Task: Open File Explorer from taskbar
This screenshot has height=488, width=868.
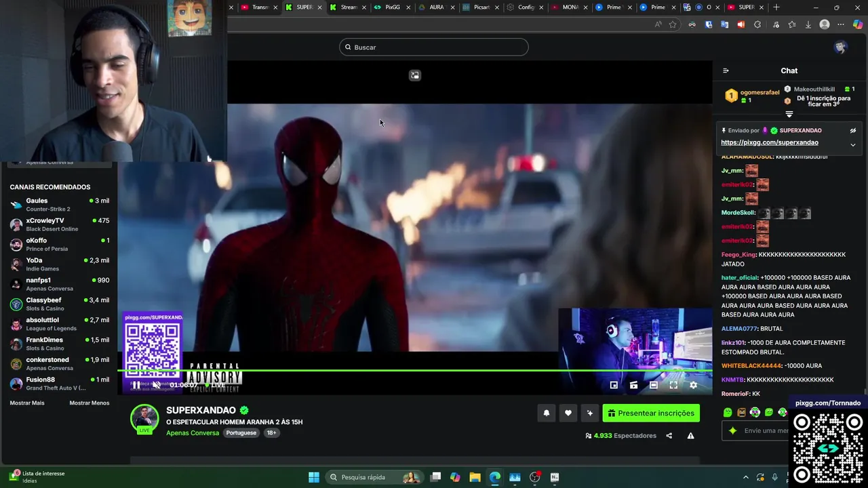Action: (475, 477)
